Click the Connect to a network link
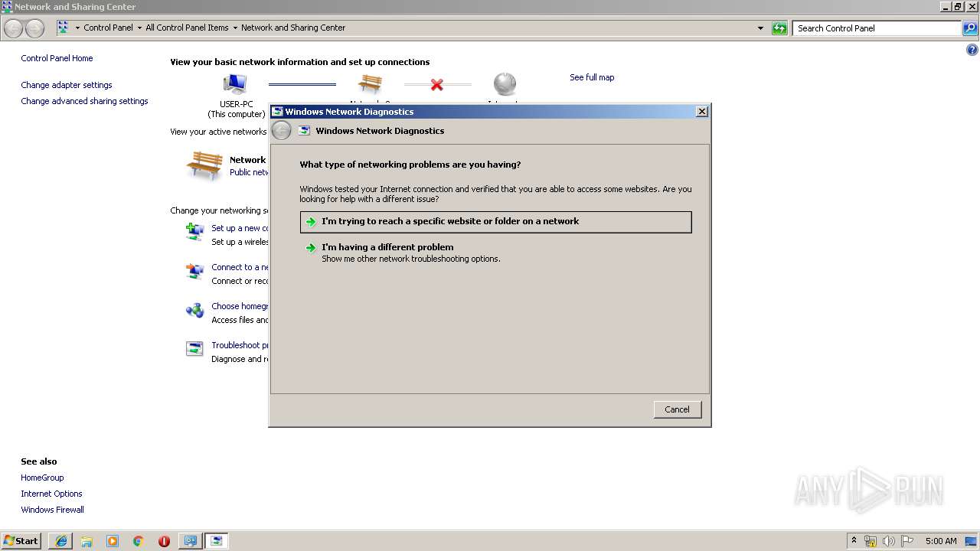The image size is (980, 551). click(x=240, y=267)
